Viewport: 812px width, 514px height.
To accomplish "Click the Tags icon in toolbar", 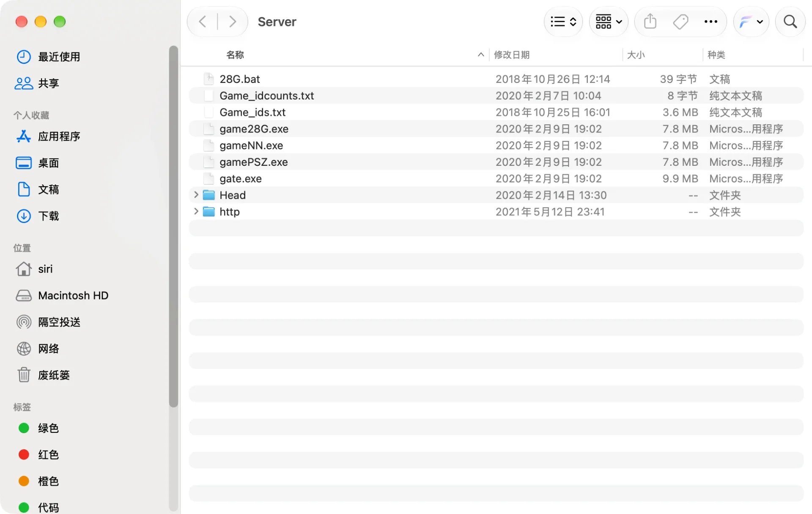I will [680, 22].
